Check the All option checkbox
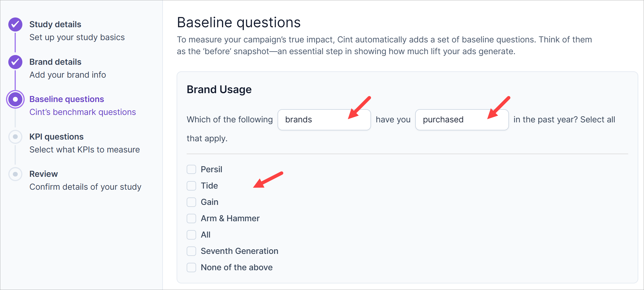 192,235
